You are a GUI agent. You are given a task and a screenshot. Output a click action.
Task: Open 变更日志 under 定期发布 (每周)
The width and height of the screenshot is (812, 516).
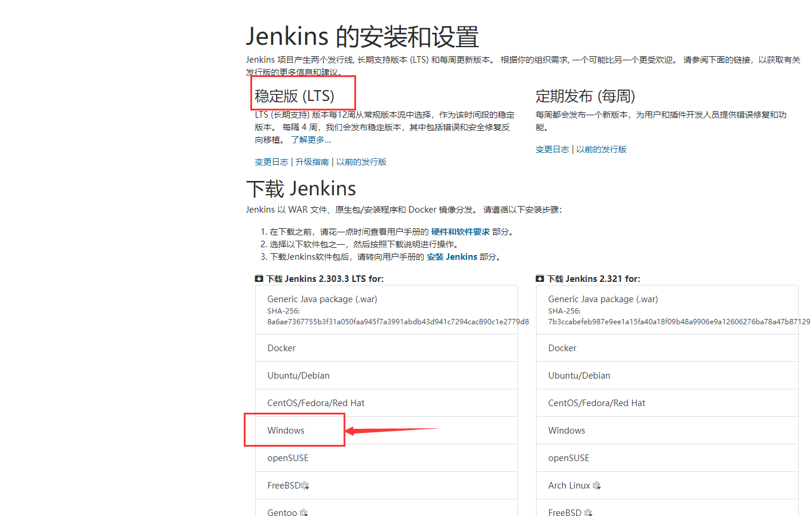(552, 149)
